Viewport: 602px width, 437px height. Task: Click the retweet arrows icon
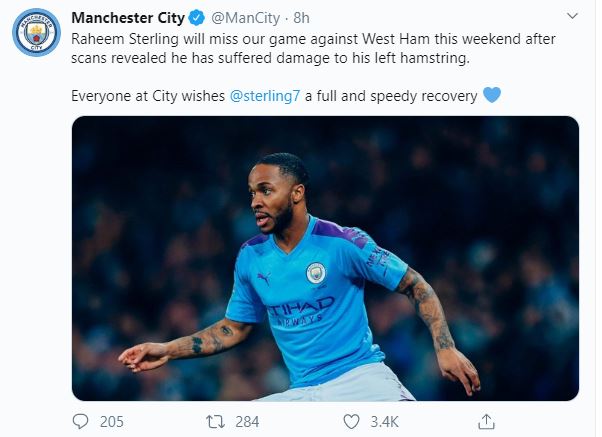214,421
